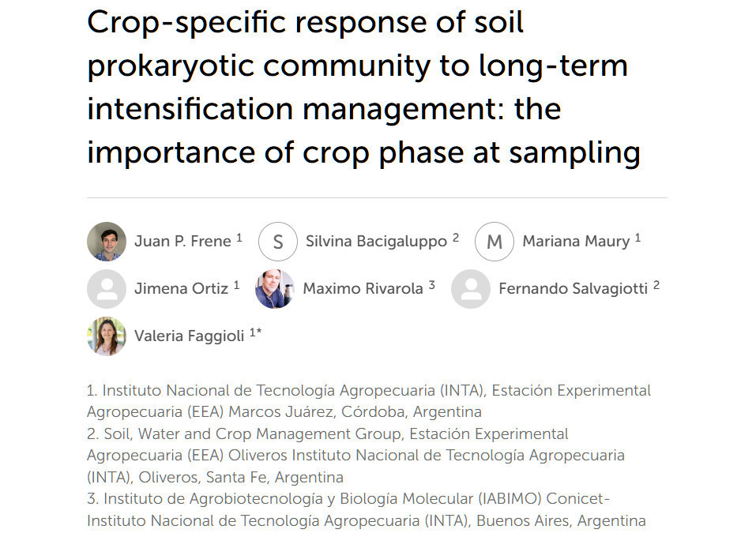Open author link Juan P. Frene

(182, 242)
